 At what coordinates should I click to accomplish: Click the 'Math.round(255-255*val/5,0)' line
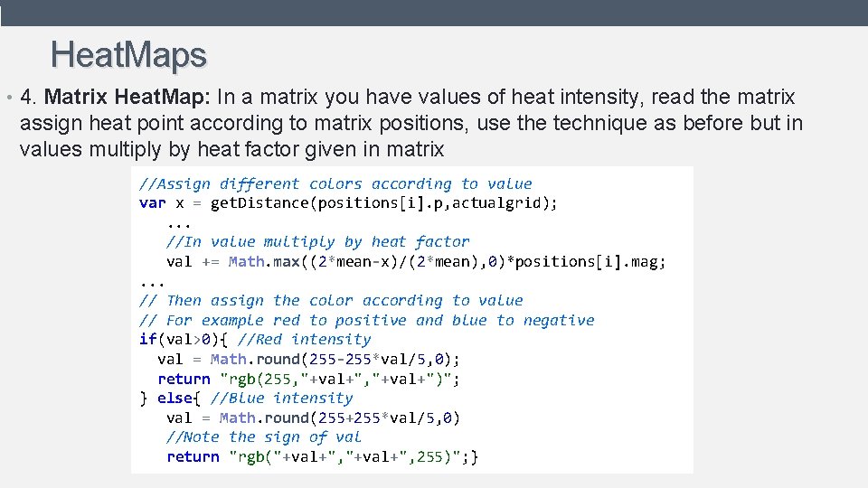308,360
